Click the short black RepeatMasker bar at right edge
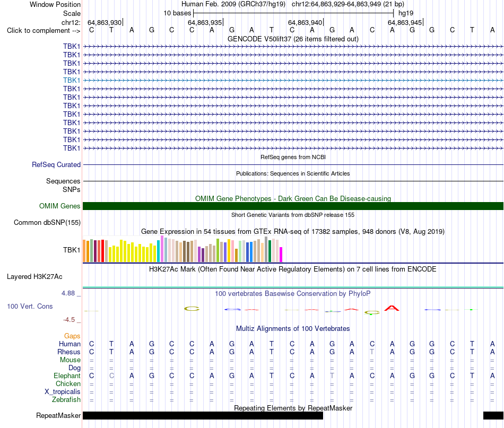Screen dimensions: 504x428 [493, 415]
